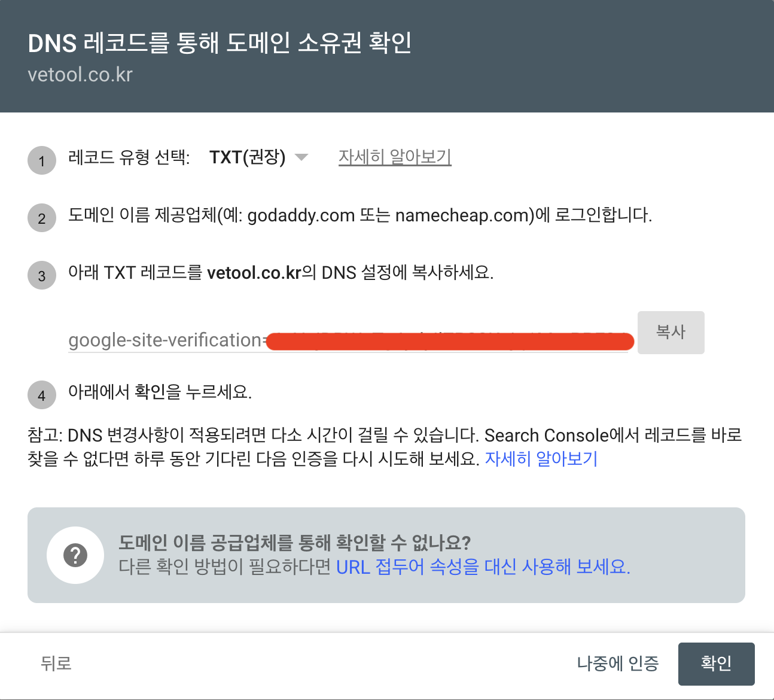Click the redacted verification code area
The width and height of the screenshot is (774, 700).
coord(449,340)
